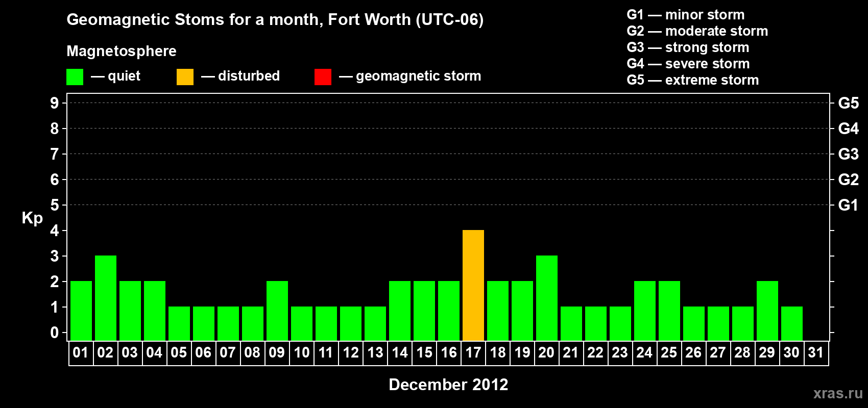Click the bar for day 30

792,323
